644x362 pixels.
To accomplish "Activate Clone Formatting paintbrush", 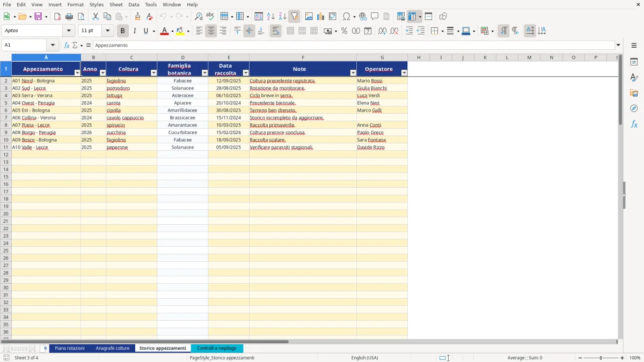I will [138, 17].
